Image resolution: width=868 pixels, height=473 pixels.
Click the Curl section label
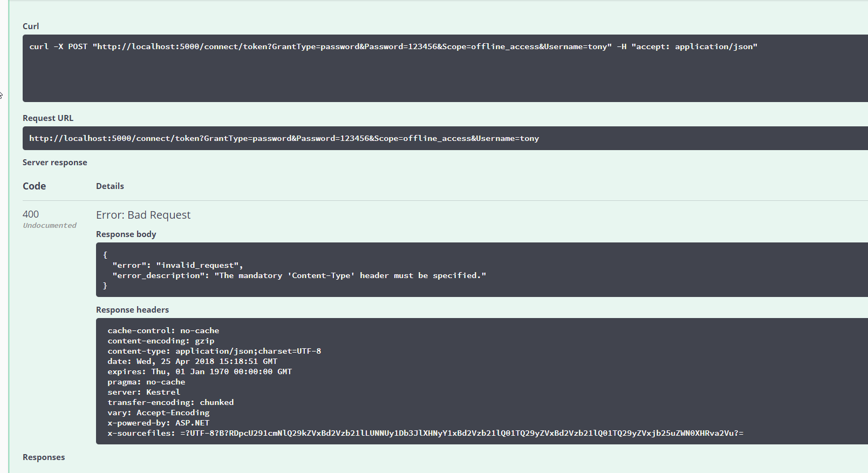tap(30, 26)
